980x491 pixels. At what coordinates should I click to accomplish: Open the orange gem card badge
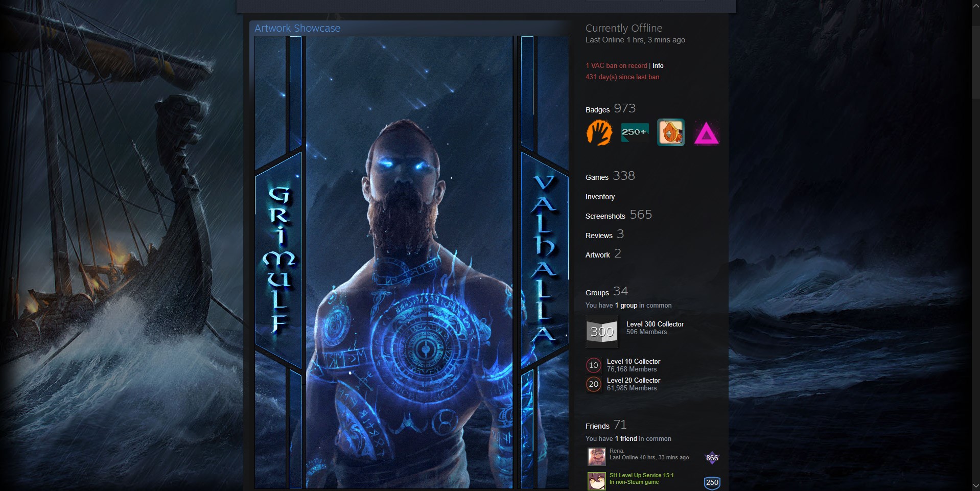click(x=670, y=133)
